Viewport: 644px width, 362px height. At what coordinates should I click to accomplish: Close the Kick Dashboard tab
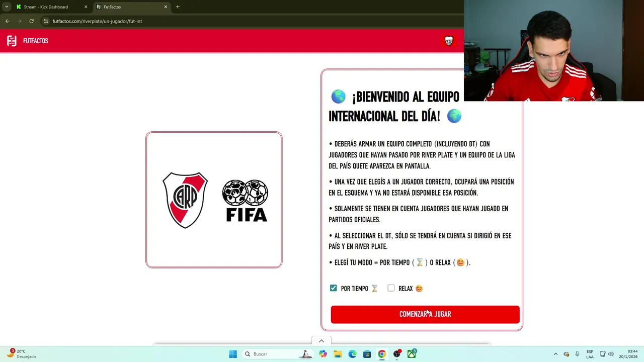click(x=86, y=7)
